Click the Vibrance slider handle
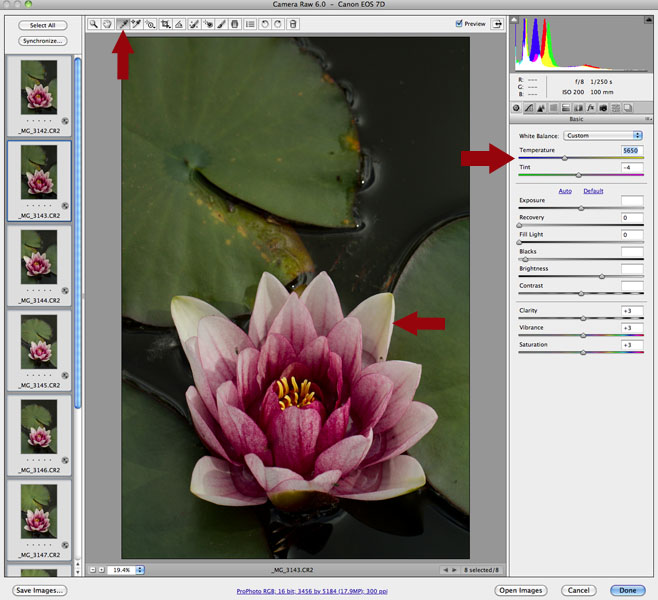Screen dimensions: 658x600 click(583, 335)
